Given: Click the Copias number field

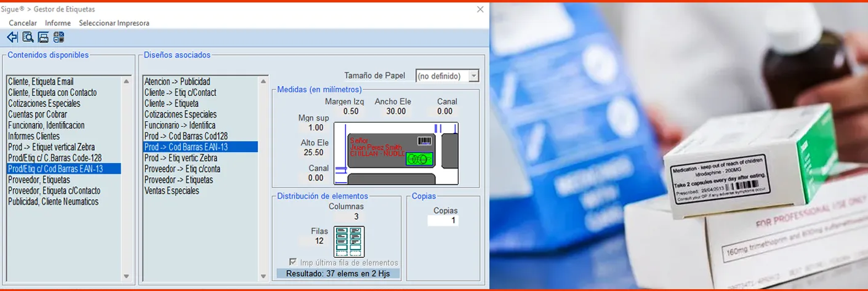Looking at the screenshot, I should point(443,220).
